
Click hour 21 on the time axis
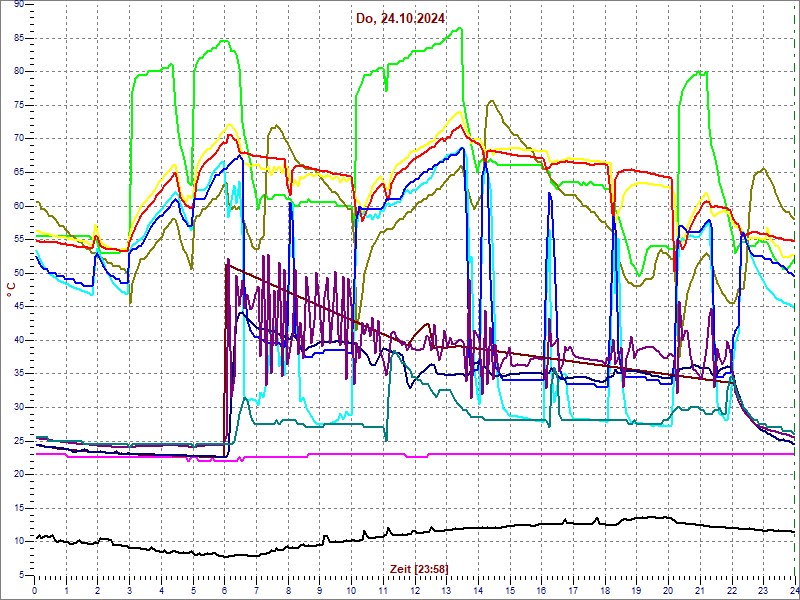coord(699,590)
